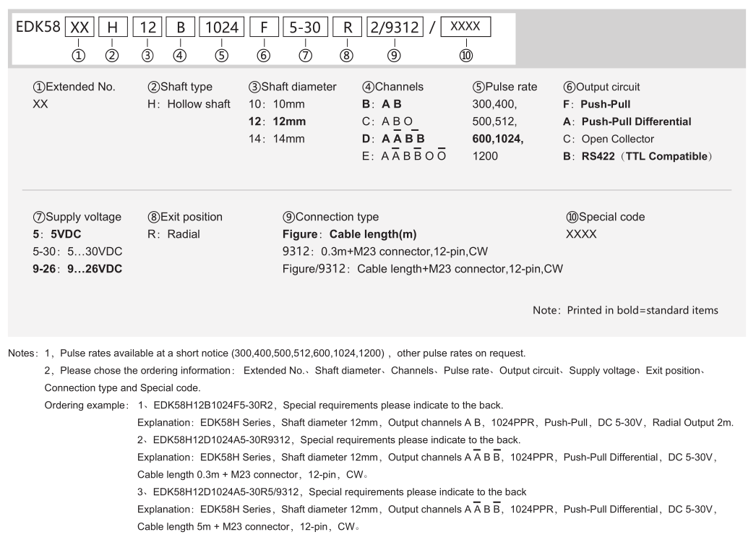Select the bold '12: 12mm' option

coord(278,121)
